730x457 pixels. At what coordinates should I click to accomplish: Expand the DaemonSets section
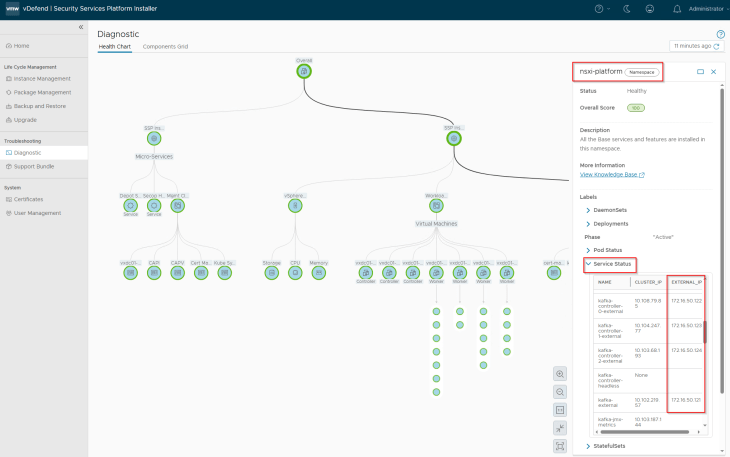588,210
